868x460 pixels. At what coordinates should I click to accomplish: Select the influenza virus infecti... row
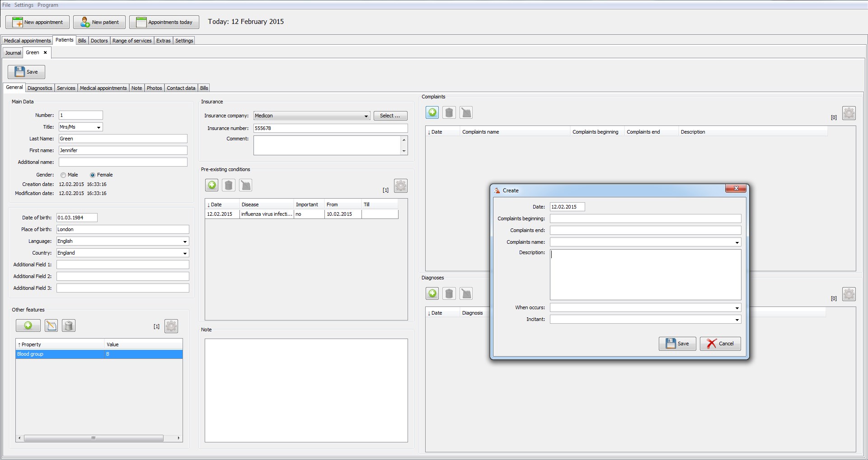pos(302,214)
